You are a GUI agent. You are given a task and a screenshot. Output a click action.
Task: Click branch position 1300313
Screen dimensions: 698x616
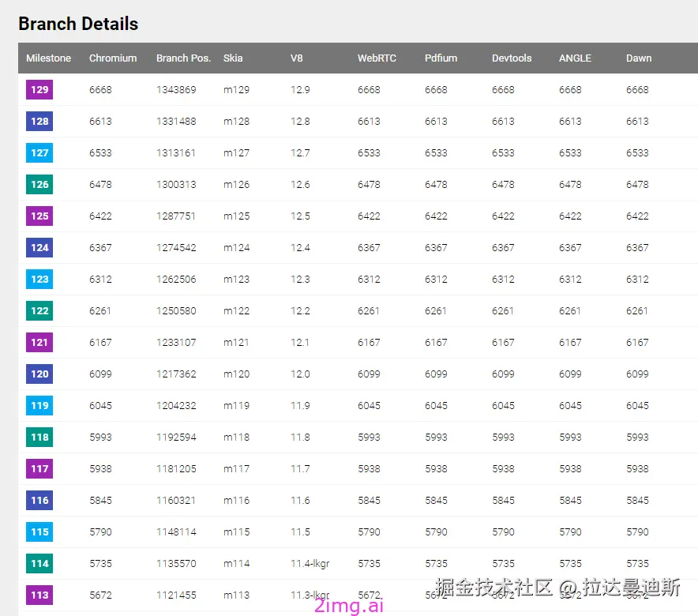[176, 185]
